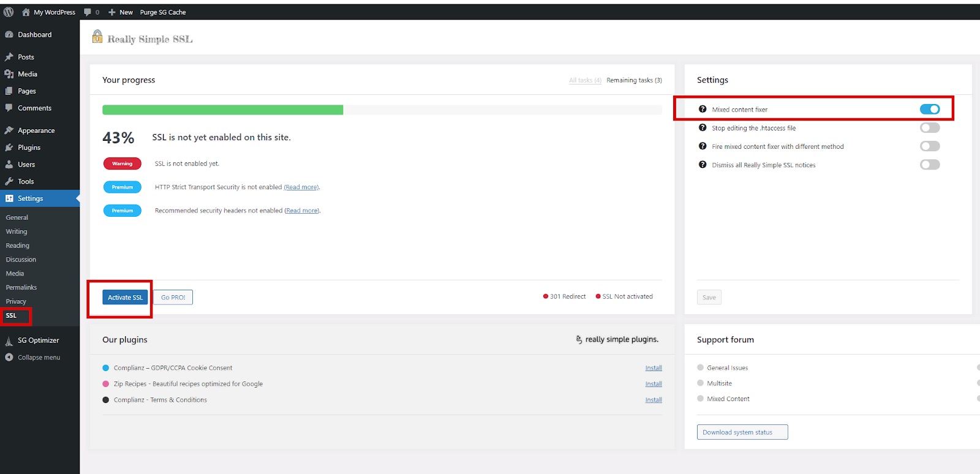Open the Reading settings page

tap(18, 246)
